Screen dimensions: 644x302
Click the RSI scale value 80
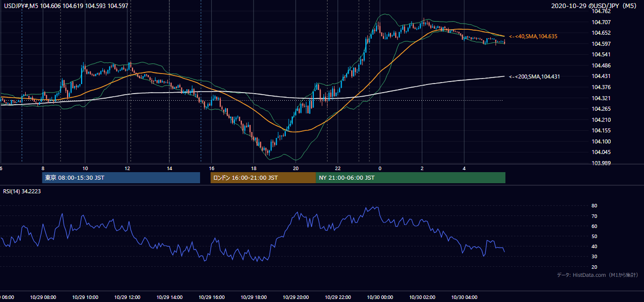[594, 206]
